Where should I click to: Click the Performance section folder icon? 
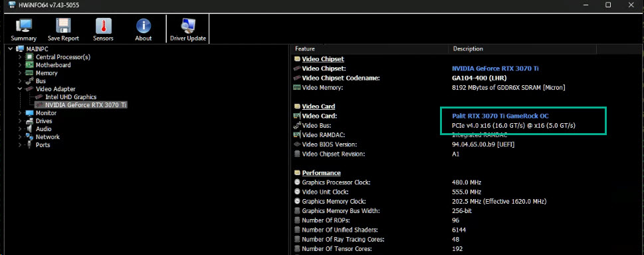[297, 172]
